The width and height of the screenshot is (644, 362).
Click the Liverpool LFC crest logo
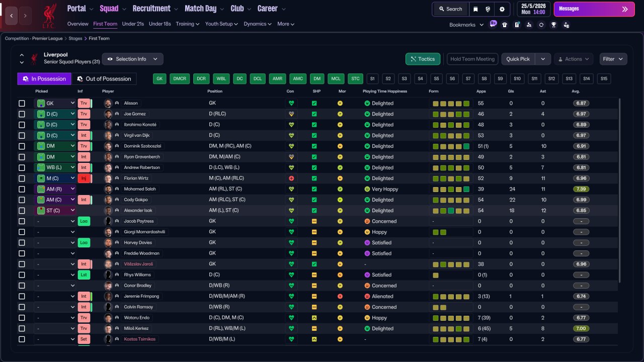49,16
